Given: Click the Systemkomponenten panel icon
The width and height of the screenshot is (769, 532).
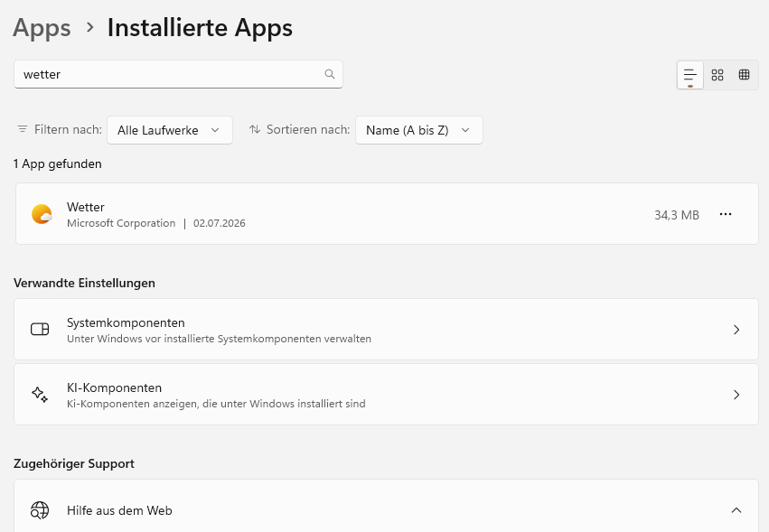Looking at the screenshot, I should (x=40, y=329).
